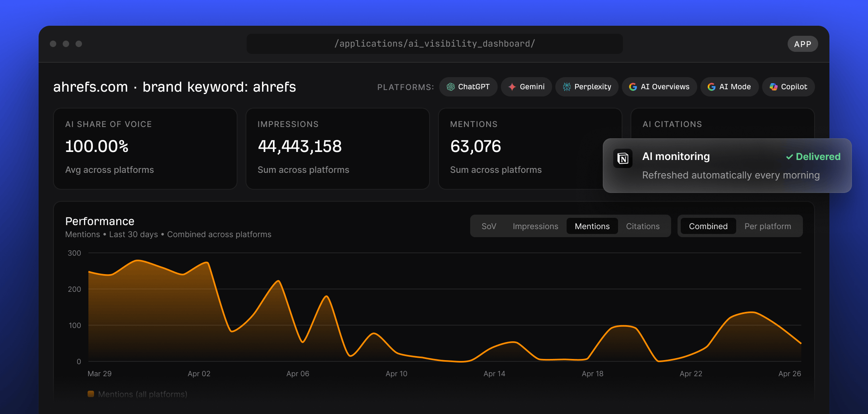Click the AI Citations card heading
Screen dimensions: 868x414
click(672, 124)
